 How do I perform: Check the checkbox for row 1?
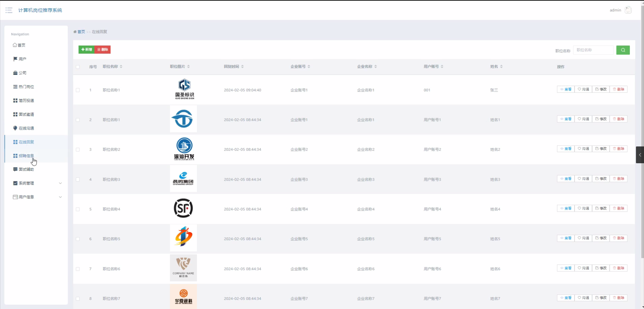[x=78, y=90]
